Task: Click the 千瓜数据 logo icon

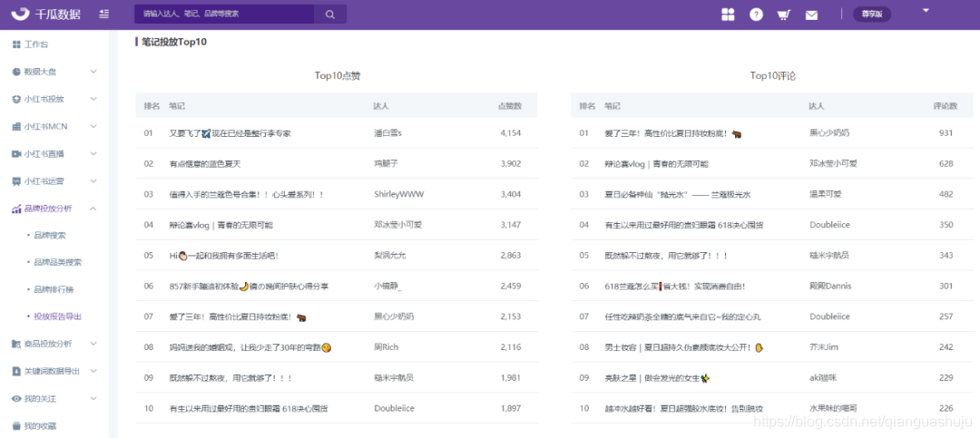Action: coord(21,14)
